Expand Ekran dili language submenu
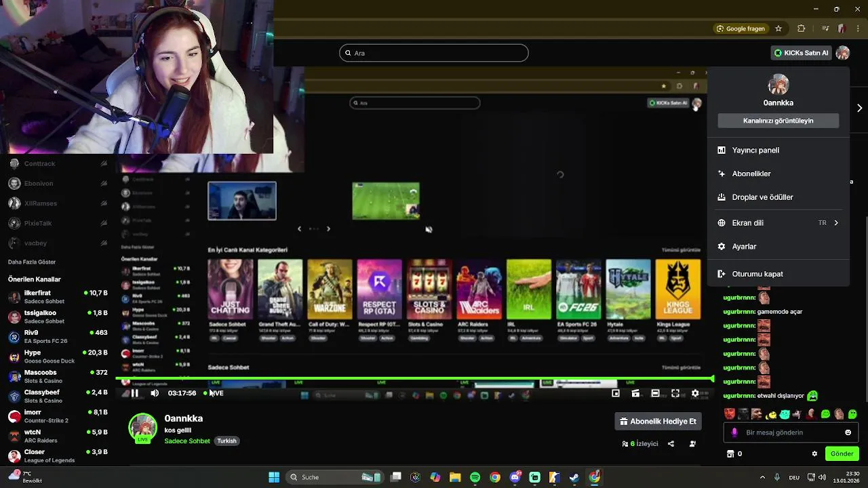The width and height of the screenshot is (868, 488). click(778, 223)
